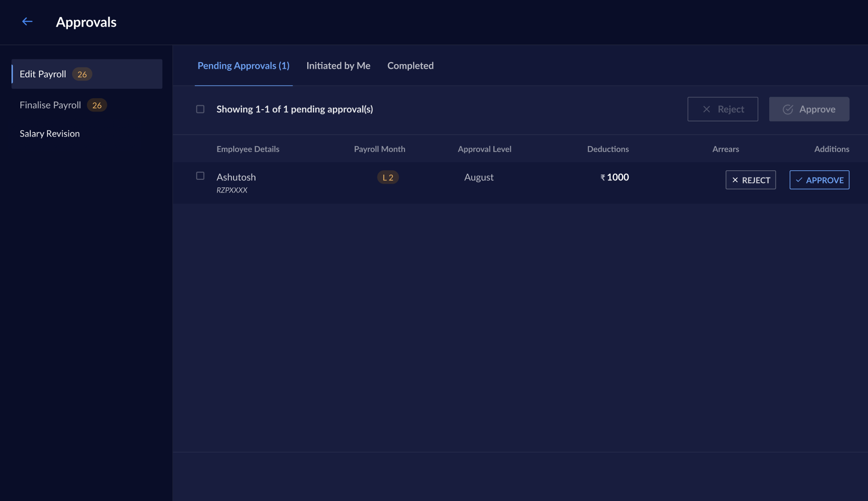
Task: Click APPROVE in Ashutosh's row
Action: pos(820,180)
